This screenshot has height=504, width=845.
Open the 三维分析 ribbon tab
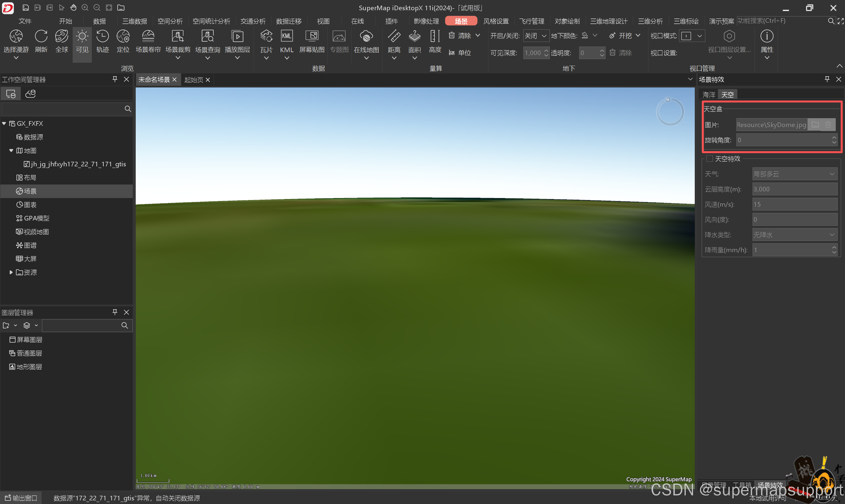coord(650,21)
